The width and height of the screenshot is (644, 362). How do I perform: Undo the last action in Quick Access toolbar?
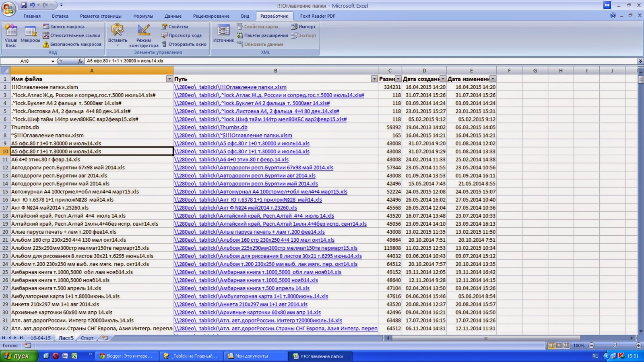(32, 5)
